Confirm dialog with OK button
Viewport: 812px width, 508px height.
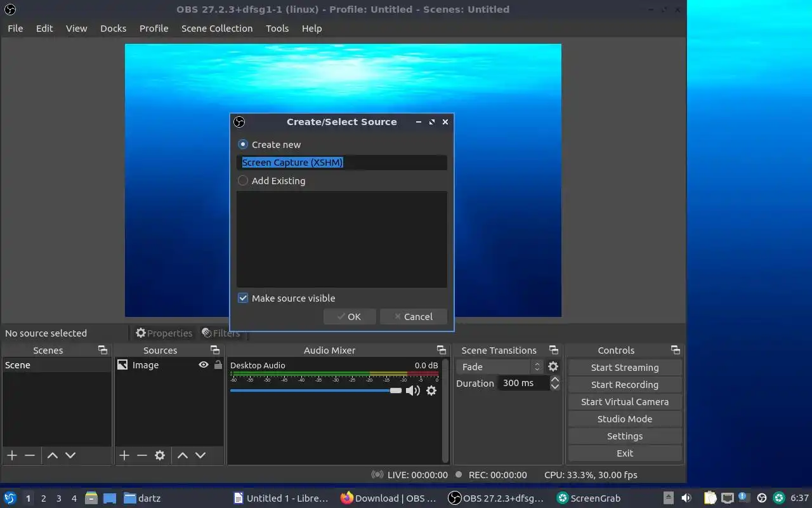coord(350,316)
